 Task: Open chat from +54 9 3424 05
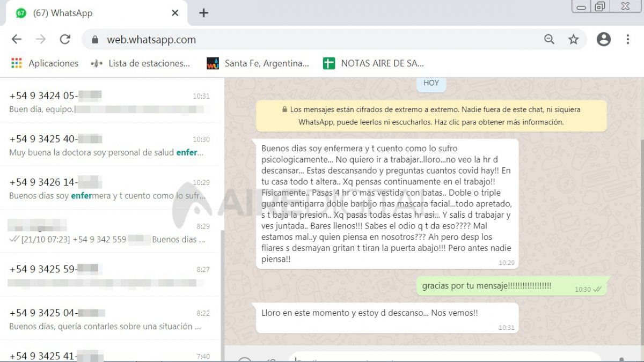pos(109,101)
